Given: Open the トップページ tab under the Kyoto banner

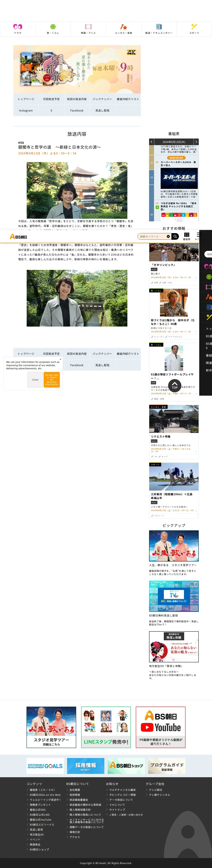Looking at the screenshot, I should 26,99.
